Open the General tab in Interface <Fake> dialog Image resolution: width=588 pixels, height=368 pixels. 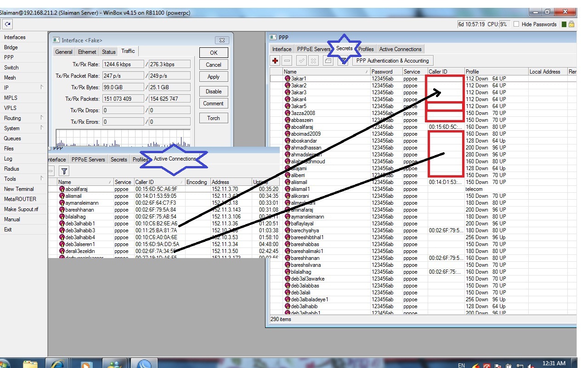[64, 52]
